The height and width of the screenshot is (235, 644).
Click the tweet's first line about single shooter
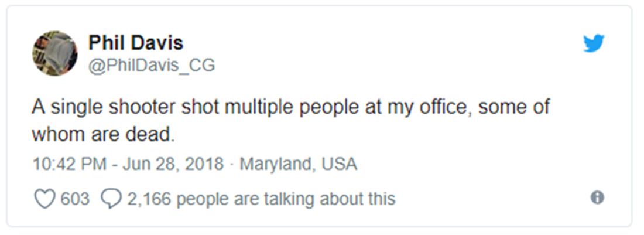pyautogui.click(x=290, y=108)
